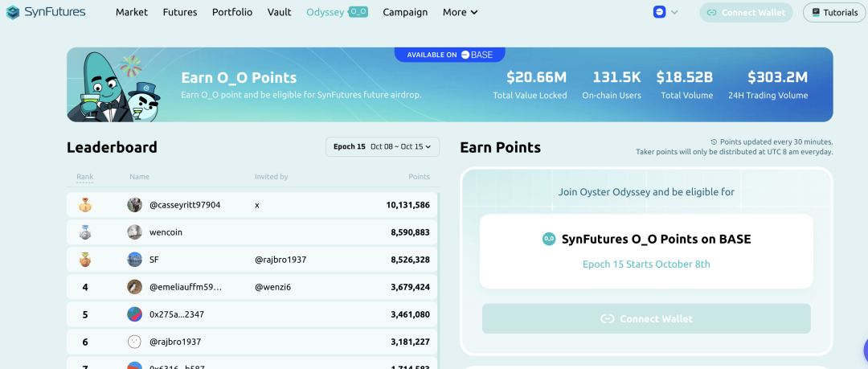Click the Epoch 15 Starts October 8th text

tap(646, 264)
